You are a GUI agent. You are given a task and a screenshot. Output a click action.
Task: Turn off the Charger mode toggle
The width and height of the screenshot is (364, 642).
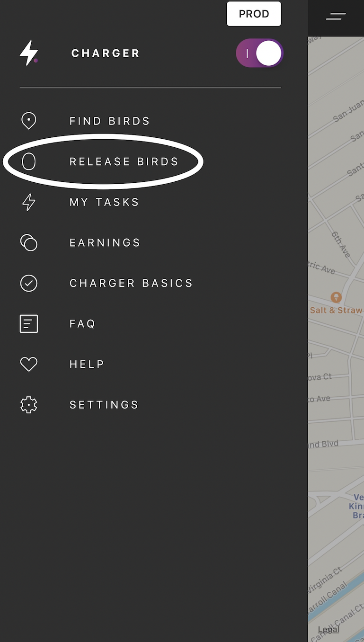[259, 53]
